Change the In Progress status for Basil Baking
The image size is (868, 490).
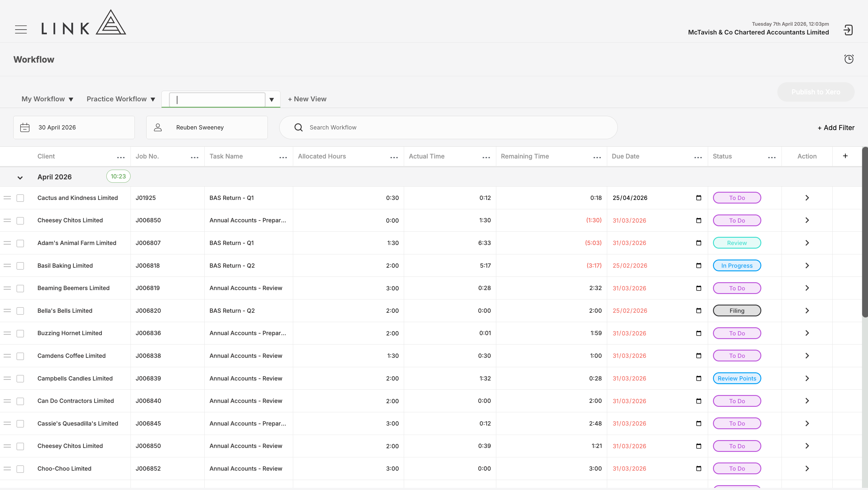point(737,265)
